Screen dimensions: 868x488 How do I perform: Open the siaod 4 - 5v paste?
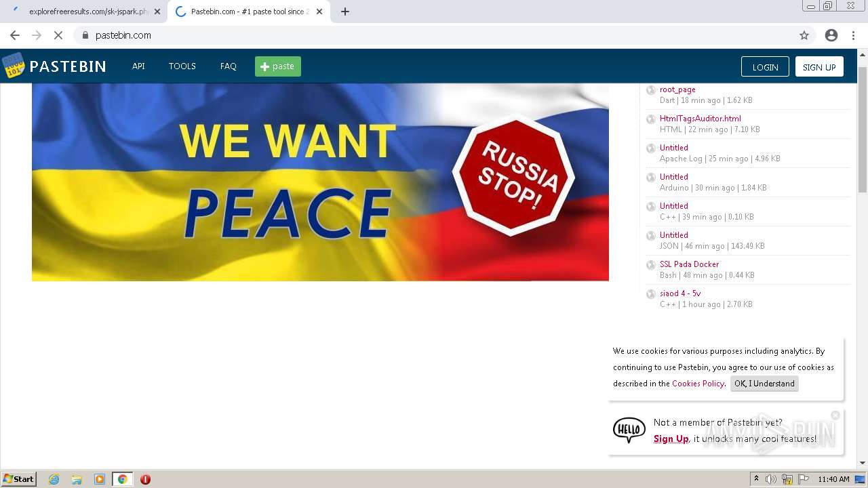coord(680,293)
